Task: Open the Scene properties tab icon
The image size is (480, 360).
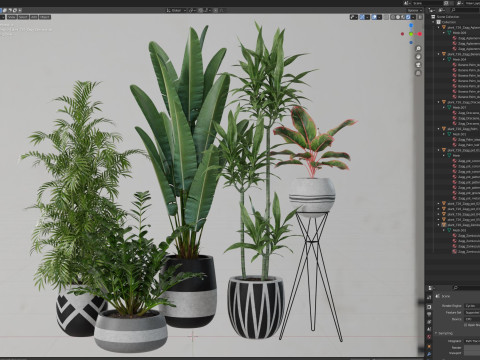Action: [429, 329]
